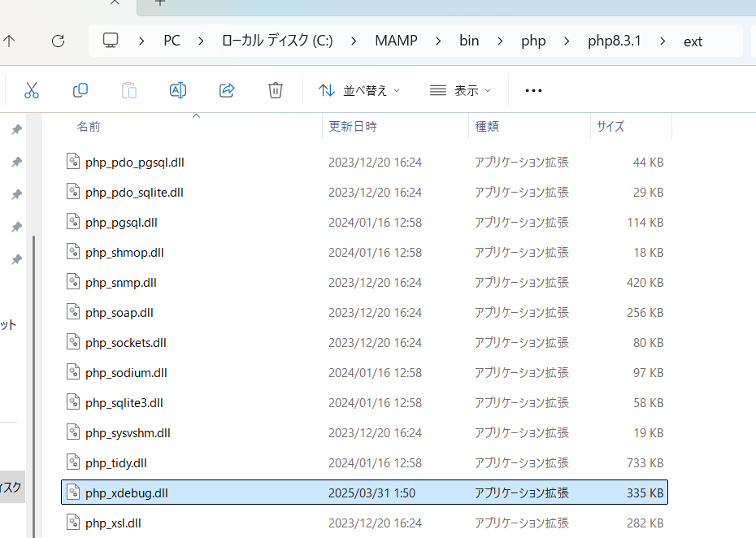Select file php_shmop.dll
The image size is (756, 538).
click(x=364, y=252)
